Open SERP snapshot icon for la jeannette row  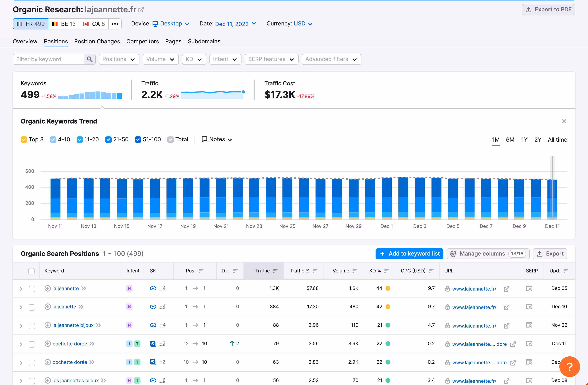tap(529, 288)
